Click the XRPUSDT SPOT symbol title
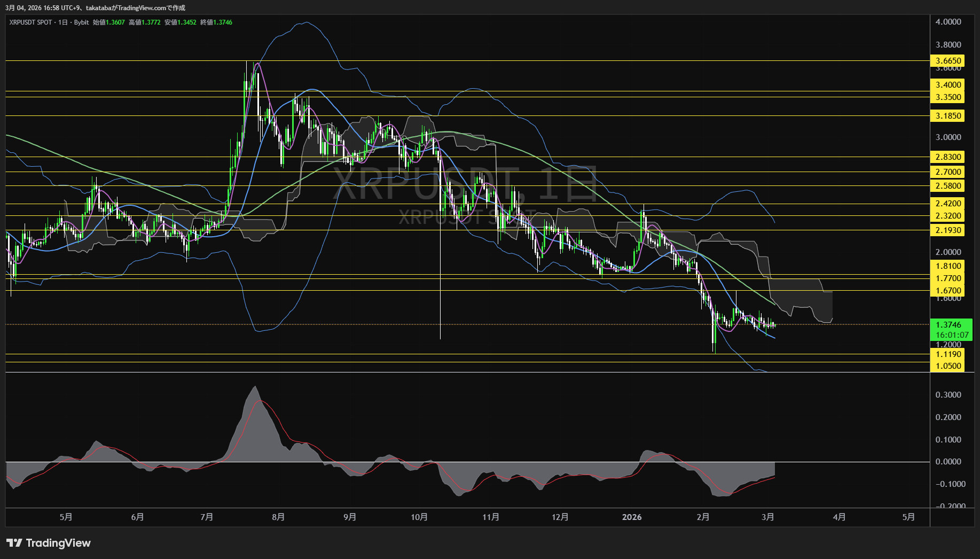Screen dimensions: 980x559 pos(30,22)
